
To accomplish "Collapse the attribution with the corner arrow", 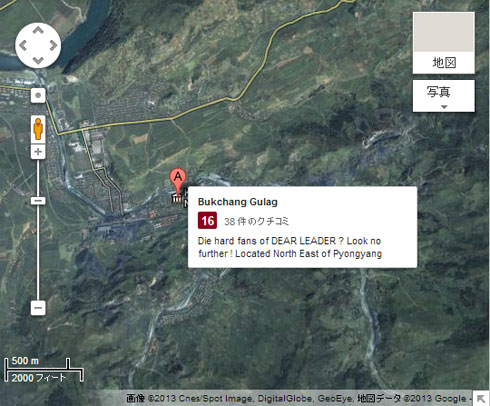I will (x=481, y=398).
